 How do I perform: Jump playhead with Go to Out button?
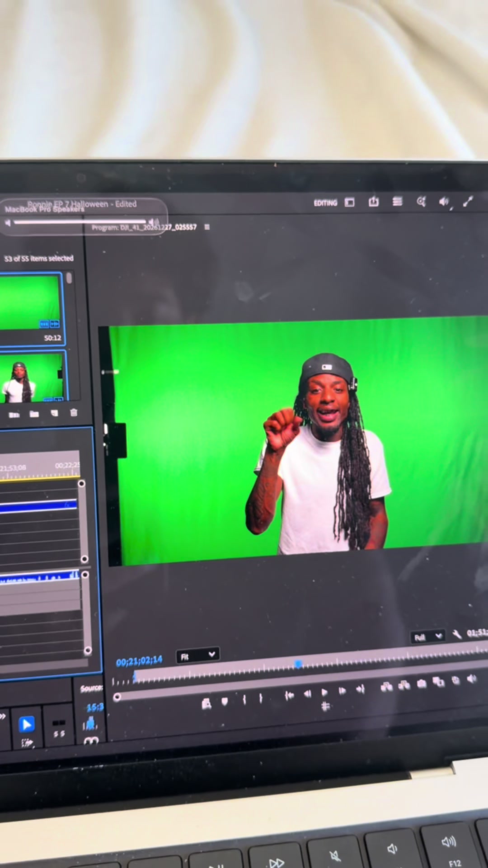coord(360,689)
